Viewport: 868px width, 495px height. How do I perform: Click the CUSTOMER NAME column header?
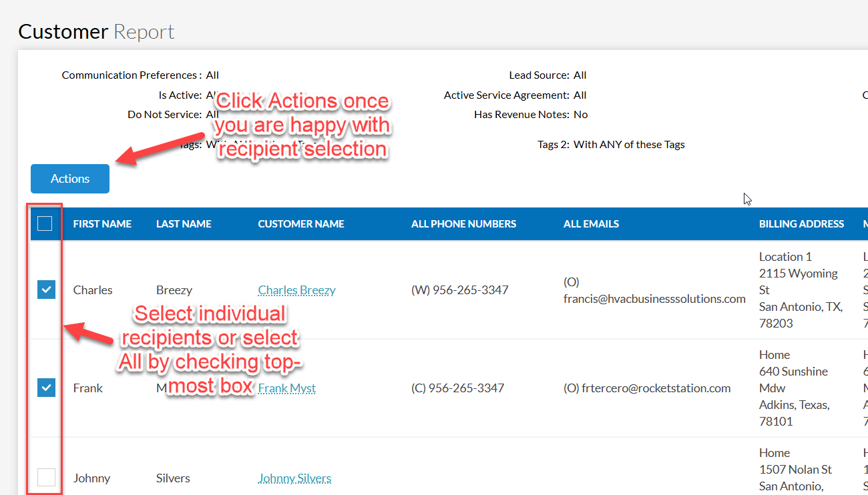coord(301,224)
